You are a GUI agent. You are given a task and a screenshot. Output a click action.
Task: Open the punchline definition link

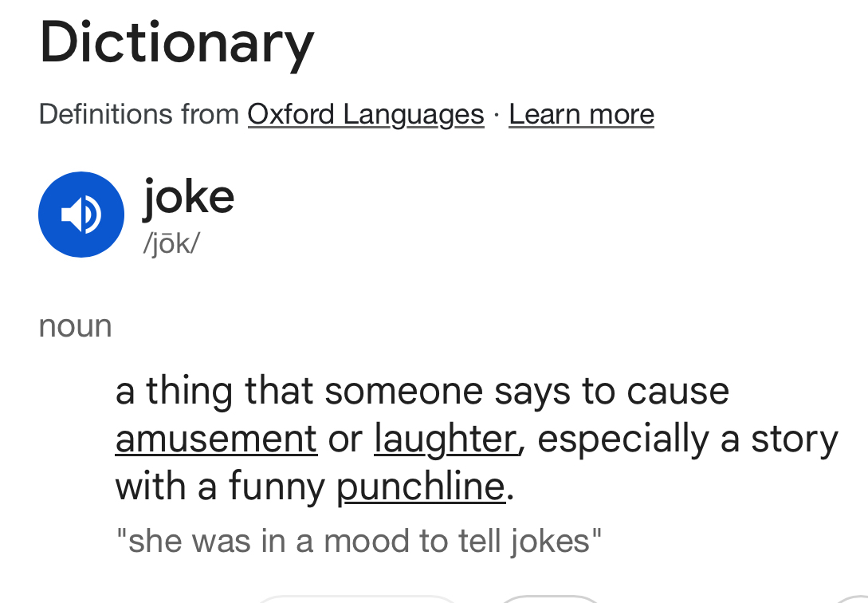tap(421, 487)
